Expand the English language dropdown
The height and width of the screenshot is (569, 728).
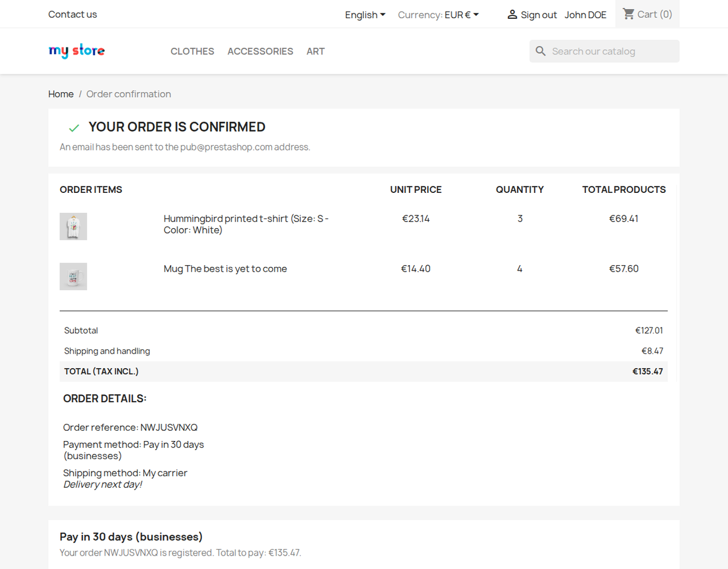[365, 15]
